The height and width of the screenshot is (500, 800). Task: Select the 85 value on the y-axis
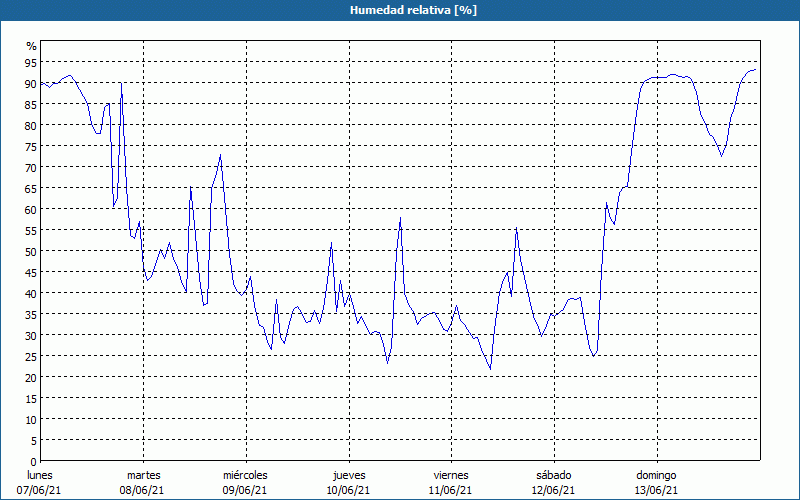[x=31, y=105]
